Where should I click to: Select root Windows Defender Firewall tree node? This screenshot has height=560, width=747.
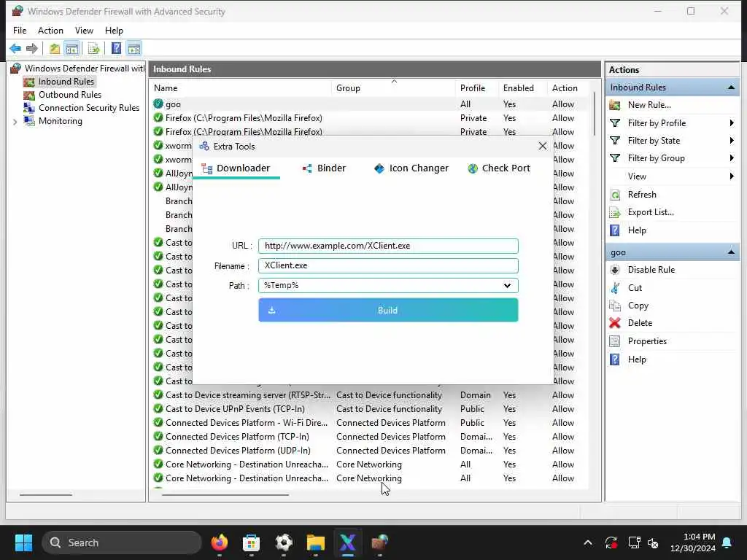pyautogui.click(x=85, y=68)
